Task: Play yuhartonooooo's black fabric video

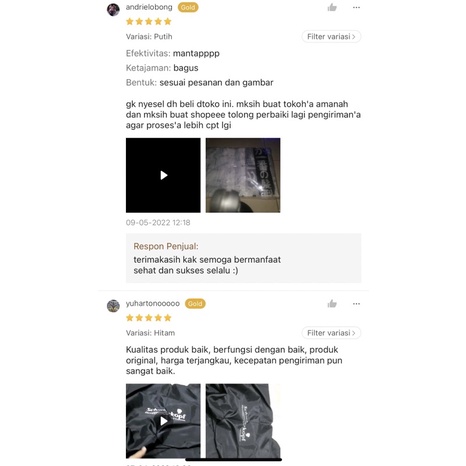Action: (x=163, y=421)
